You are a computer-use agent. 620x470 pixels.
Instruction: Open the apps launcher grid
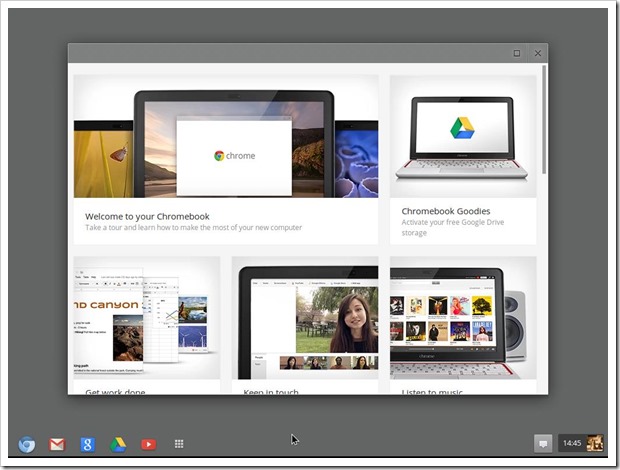click(179, 444)
